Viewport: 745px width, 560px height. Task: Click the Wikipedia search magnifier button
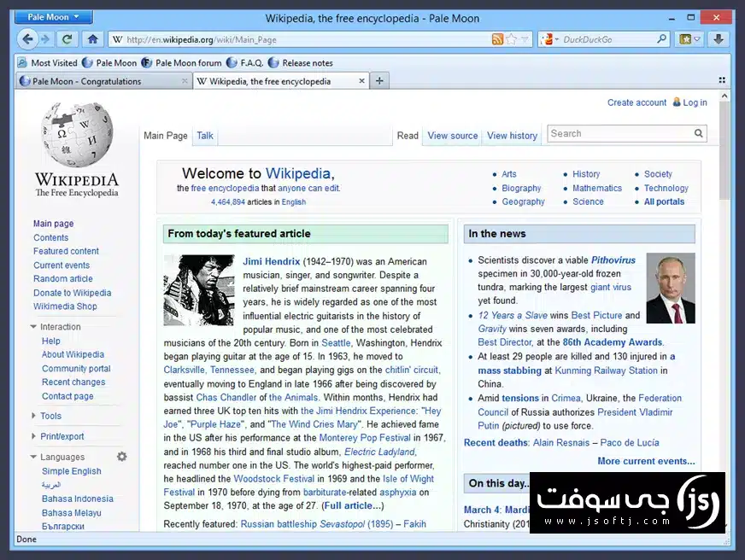pos(699,134)
